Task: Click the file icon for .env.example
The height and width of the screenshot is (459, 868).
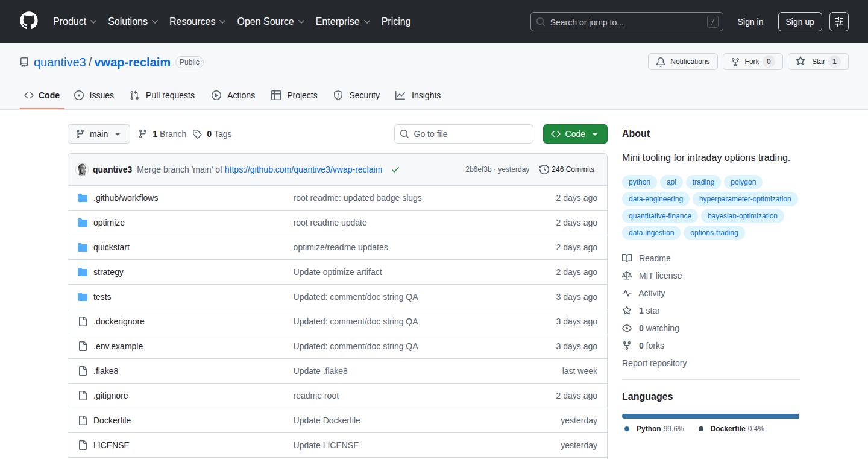Action: point(83,346)
